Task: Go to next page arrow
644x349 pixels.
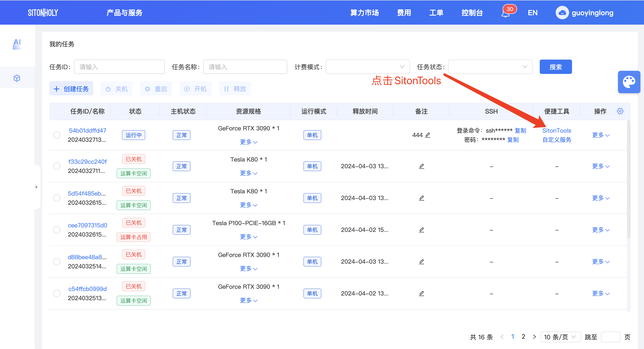Action: pyautogui.click(x=534, y=337)
